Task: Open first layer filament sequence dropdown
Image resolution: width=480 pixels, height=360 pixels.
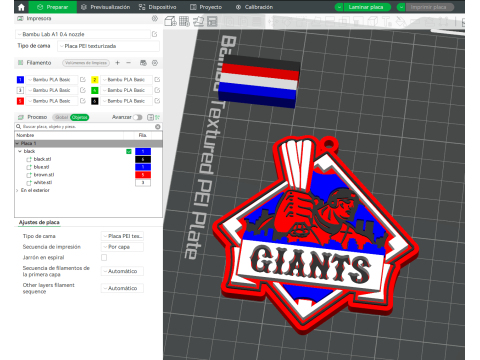Action: (122, 271)
